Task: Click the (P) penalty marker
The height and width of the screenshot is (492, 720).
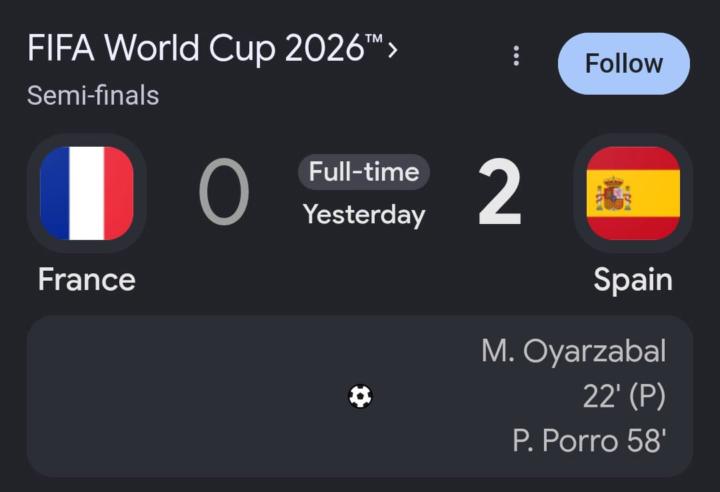Action: [647, 396]
